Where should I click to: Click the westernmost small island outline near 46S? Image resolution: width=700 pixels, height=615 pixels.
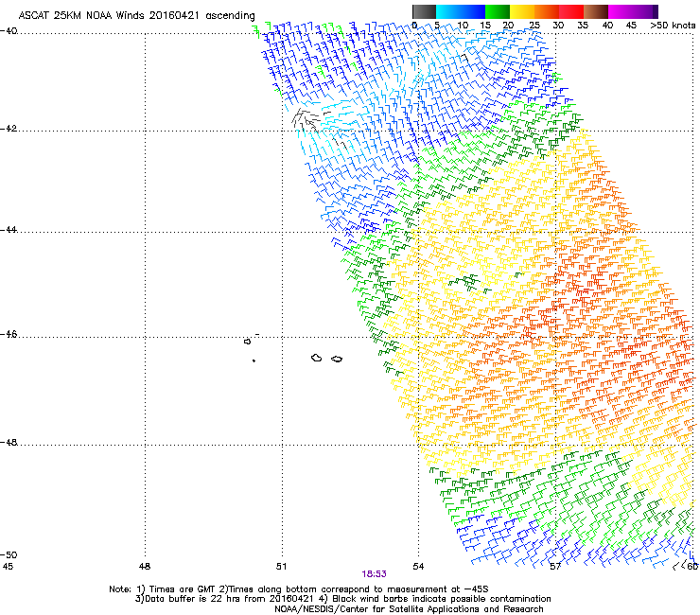(247, 342)
